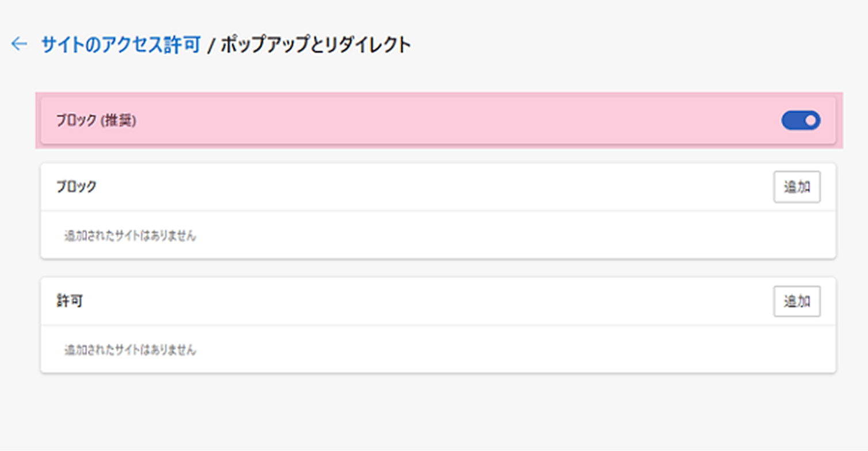Toggle the ブロック (推奨) switch
868x451 pixels.
(800, 121)
